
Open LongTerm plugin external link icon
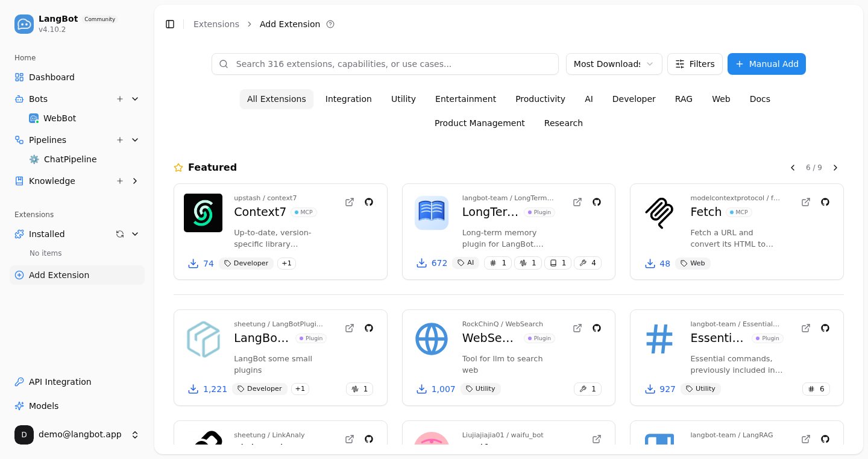(x=577, y=202)
